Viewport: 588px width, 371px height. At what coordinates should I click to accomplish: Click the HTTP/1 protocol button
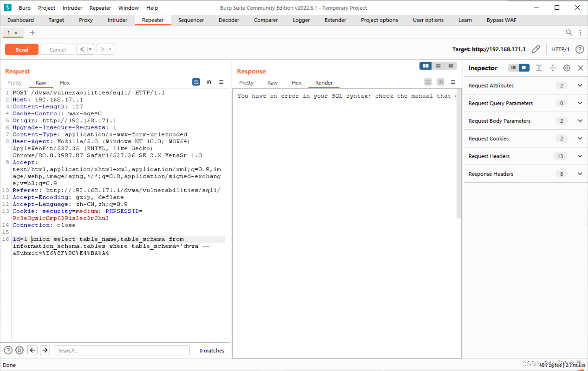(560, 49)
